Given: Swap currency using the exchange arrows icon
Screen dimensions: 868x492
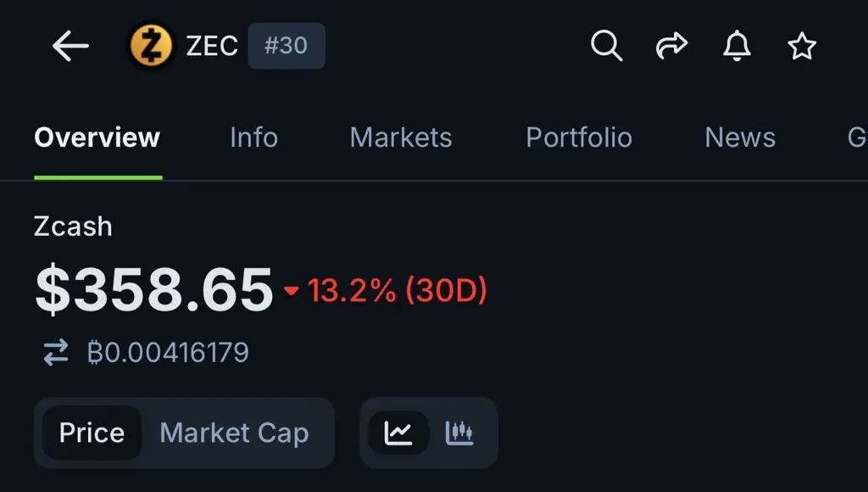Looking at the screenshot, I should 56,352.
